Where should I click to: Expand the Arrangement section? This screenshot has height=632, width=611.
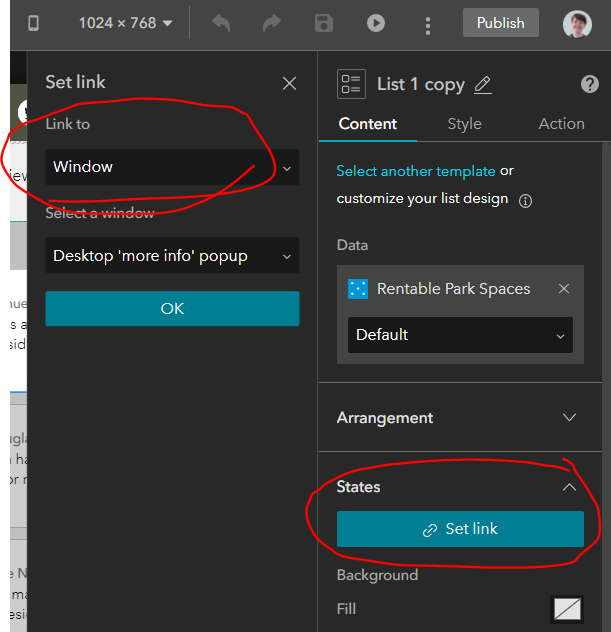tap(569, 418)
